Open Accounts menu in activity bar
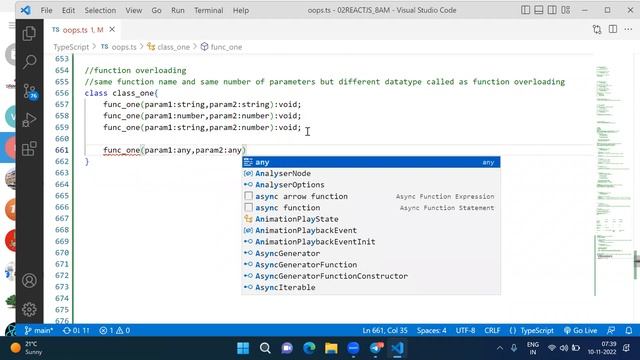The height and width of the screenshot is (360, 640). tap(29, 281)
